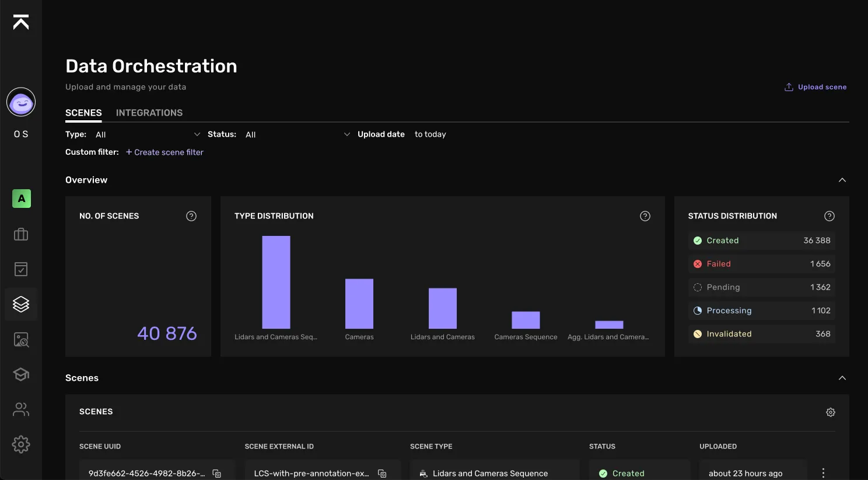Open the settings gear in sidebar
This screenshot has height=480, width=868.
coord(21,444)
